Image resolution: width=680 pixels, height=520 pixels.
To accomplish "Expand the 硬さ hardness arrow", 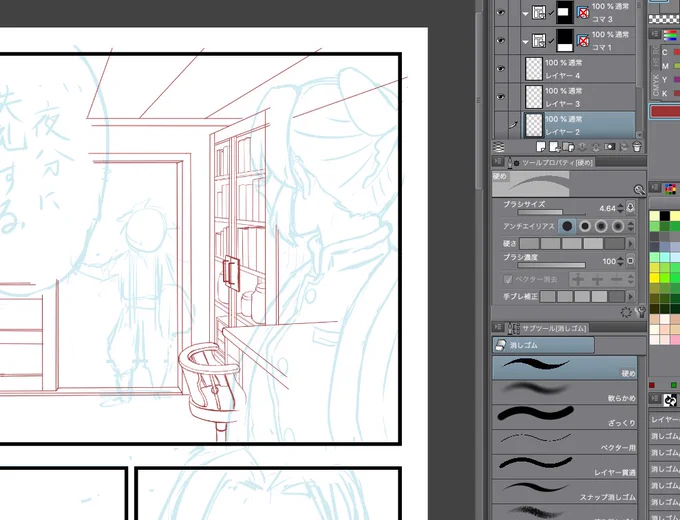I will 631,243.
